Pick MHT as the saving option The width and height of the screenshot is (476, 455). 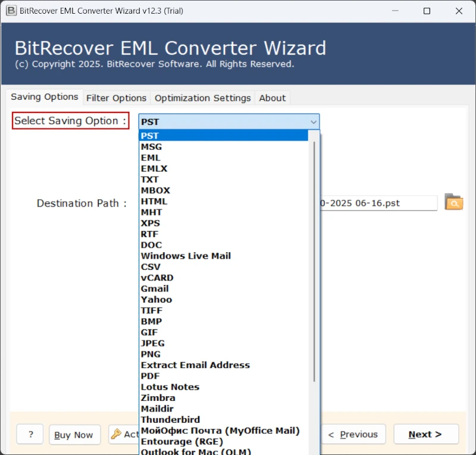224,212
